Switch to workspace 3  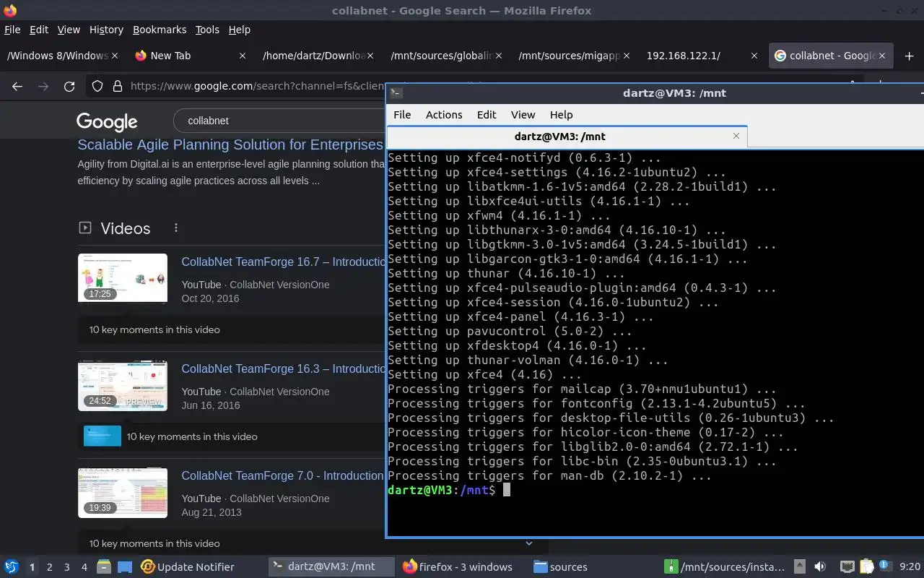[66, 567]
